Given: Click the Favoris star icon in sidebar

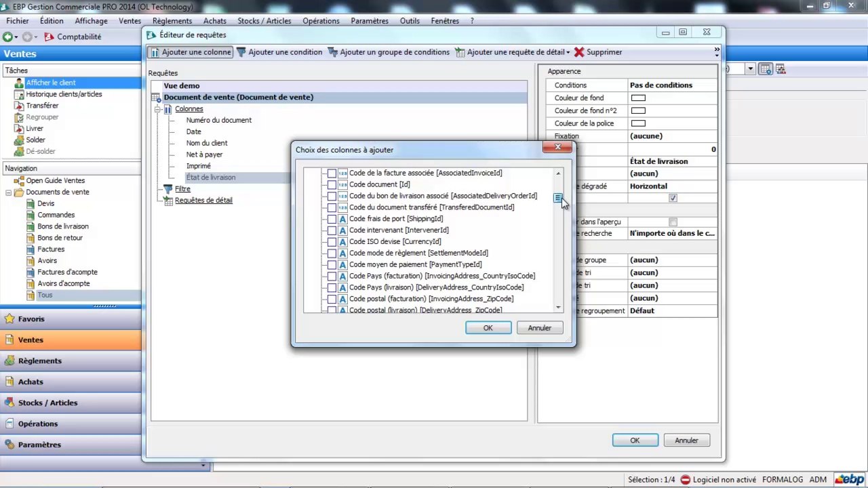Looking at the screenshot, I should pos(9,319).
